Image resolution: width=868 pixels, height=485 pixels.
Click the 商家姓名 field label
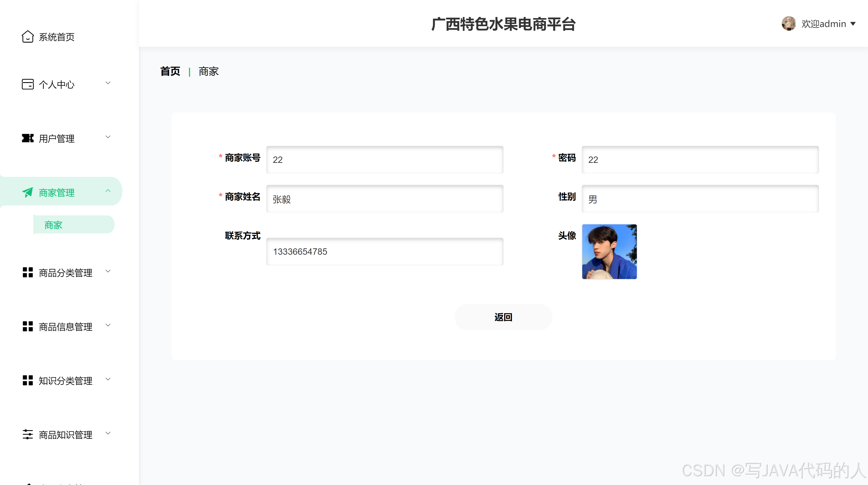pos(242,196)
